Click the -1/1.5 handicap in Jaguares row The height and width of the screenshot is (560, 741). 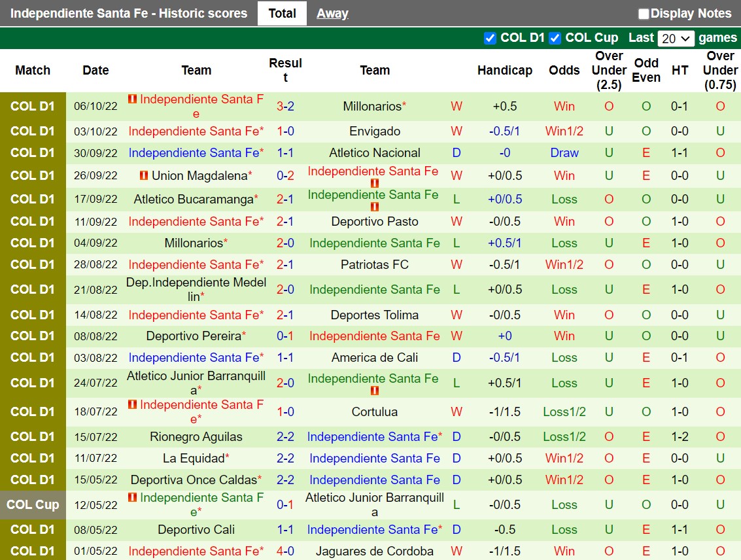(x=505, y=551)
